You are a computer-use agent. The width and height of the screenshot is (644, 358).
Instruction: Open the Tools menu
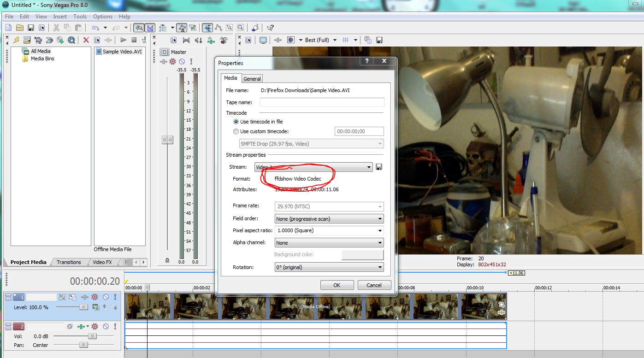tap(80, 17)
